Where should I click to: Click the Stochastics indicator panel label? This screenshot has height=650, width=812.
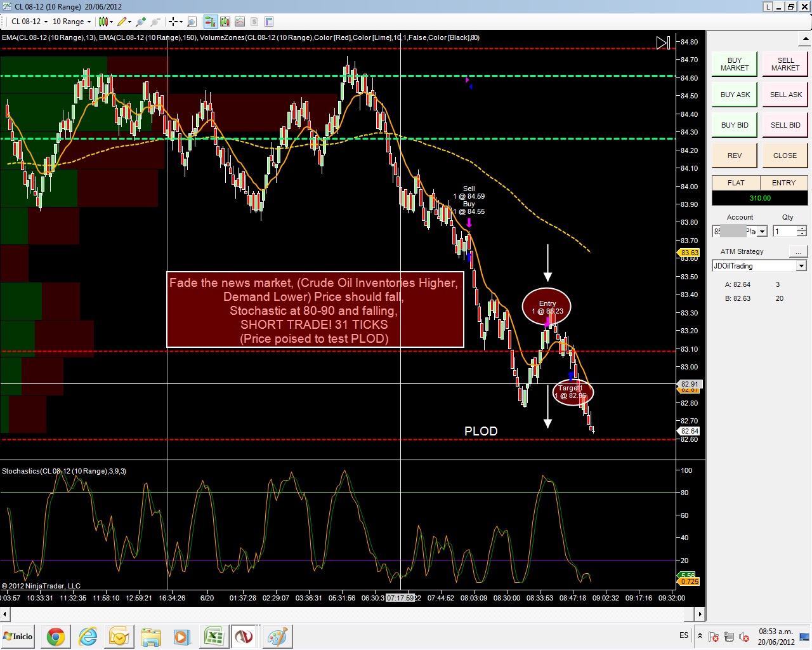(x=64, y=471)
